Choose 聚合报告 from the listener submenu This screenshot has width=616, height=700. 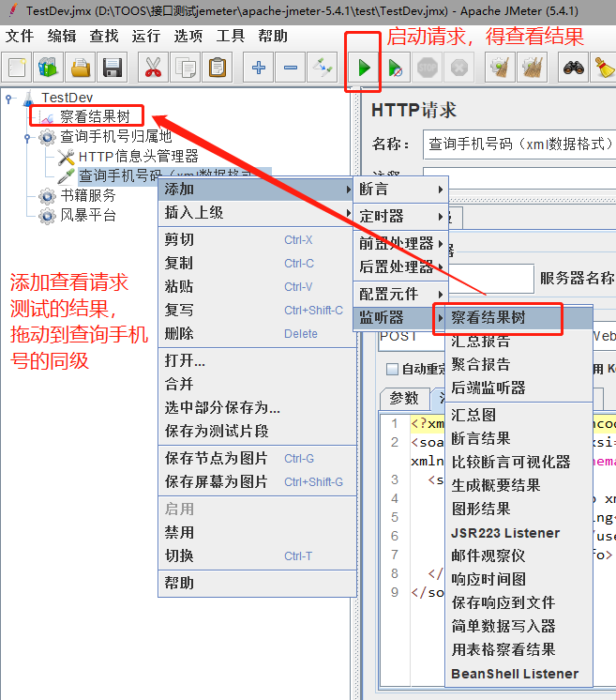(x=518, y=364)
